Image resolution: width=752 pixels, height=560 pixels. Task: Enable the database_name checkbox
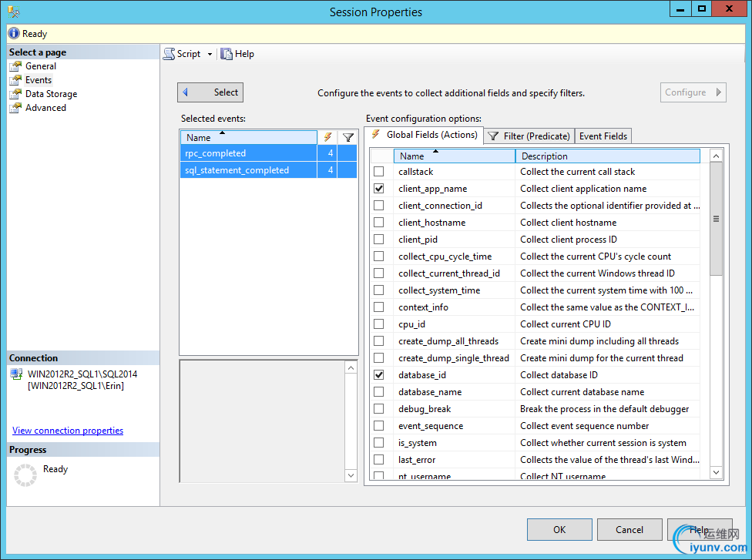coord(379,392)
